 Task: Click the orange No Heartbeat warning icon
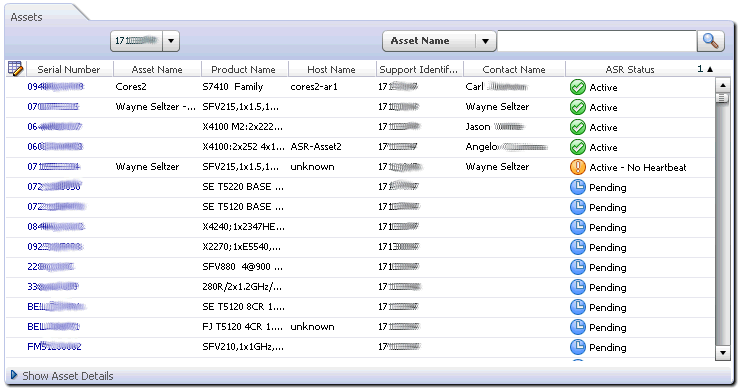(x=577, y=167)
